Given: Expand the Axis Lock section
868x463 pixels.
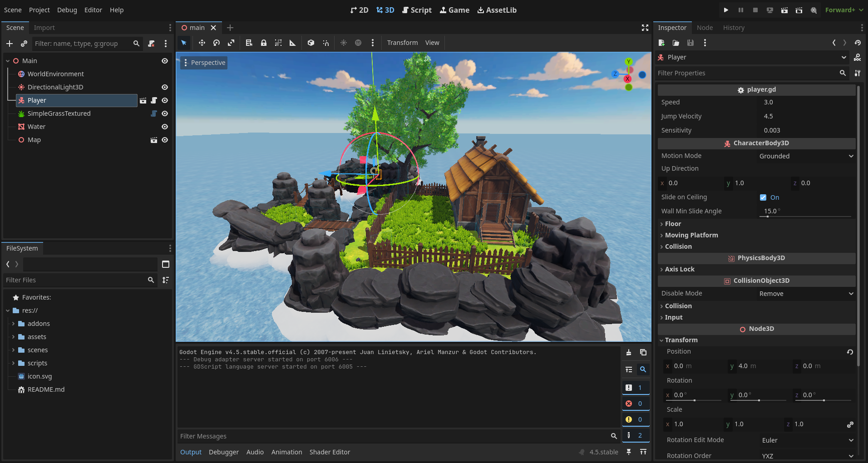Looking at the screenshot, I should 679,269.
